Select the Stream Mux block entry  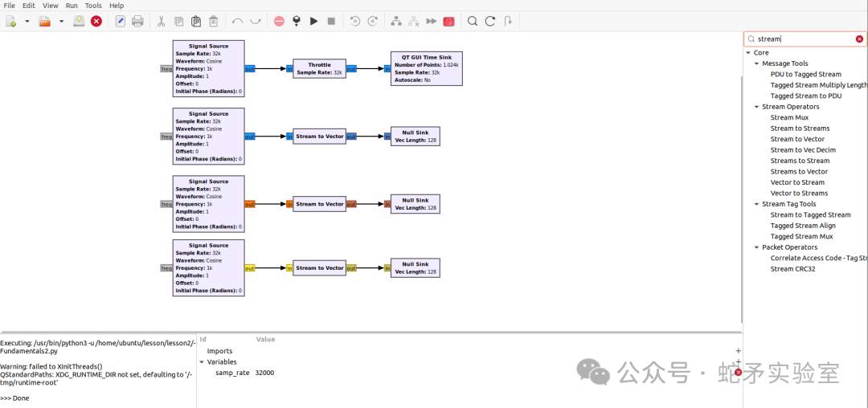click(789, 117)
